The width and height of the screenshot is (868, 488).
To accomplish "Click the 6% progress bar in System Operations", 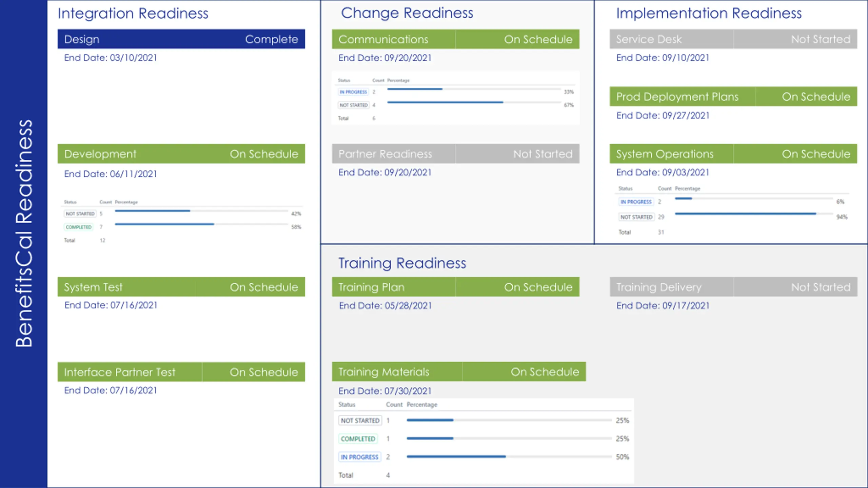I will click(754, 198).
